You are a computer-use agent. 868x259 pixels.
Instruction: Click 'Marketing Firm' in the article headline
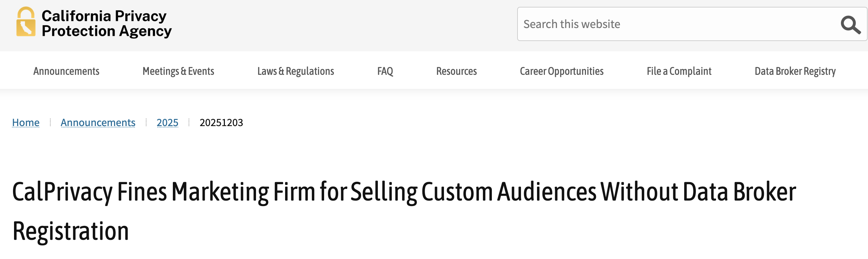click(x=243, y=192)
